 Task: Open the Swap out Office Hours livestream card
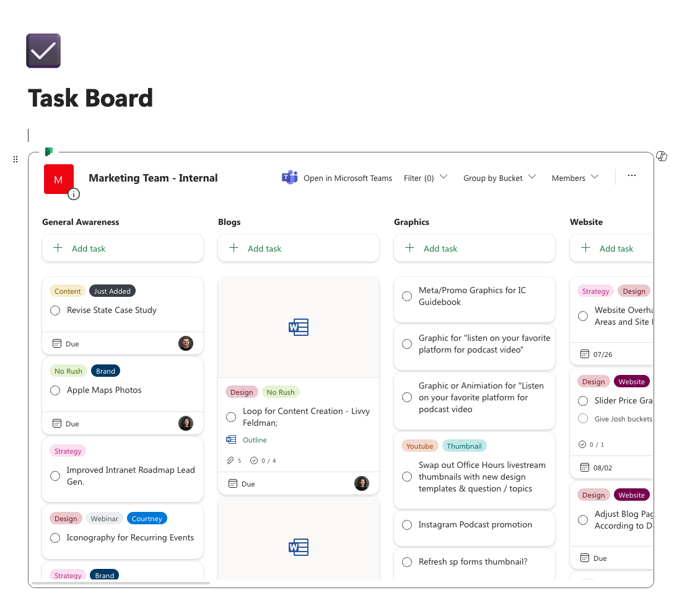(x=475, y=470)
